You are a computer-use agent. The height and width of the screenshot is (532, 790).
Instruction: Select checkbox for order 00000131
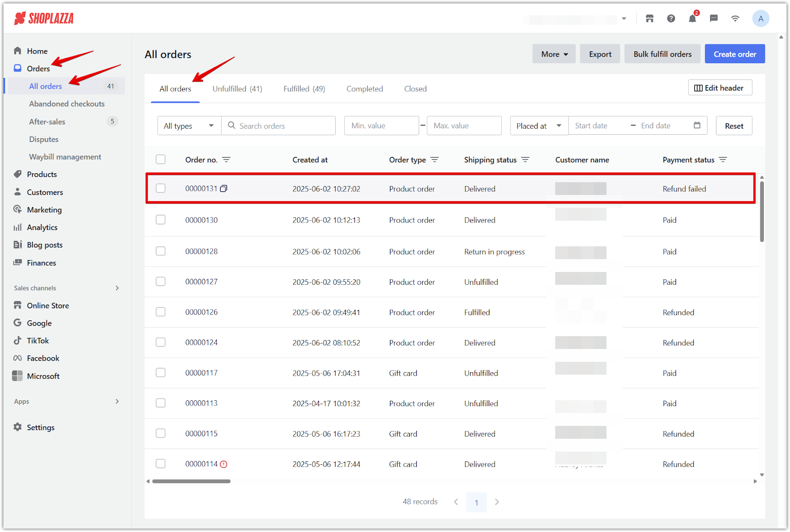pyautogui.click(x=160, y=188)
